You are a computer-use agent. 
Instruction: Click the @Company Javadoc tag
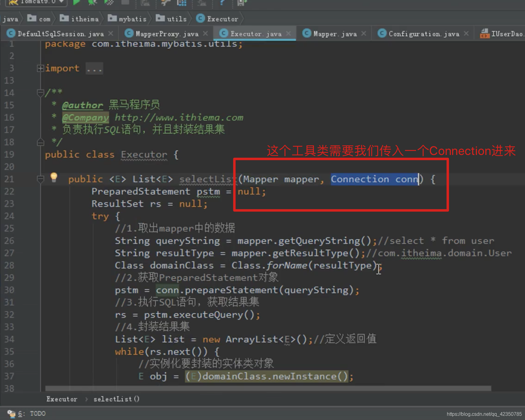pos(85,118)
